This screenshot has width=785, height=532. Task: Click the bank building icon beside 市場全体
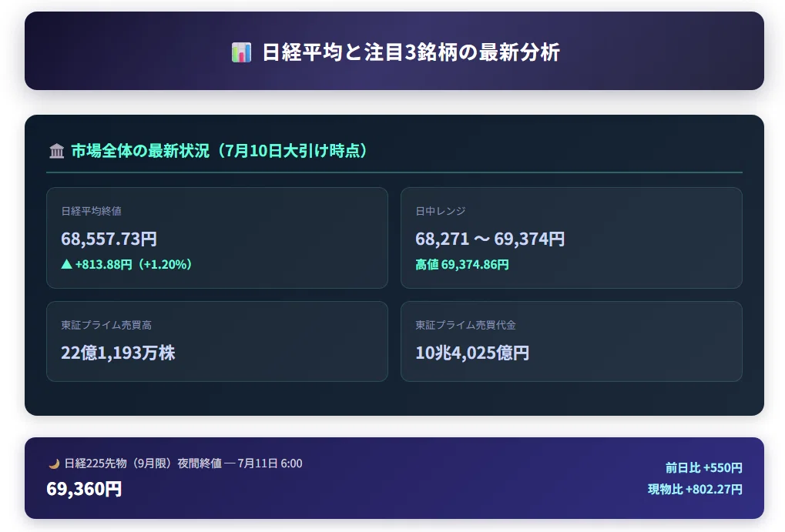pos(56,151)
